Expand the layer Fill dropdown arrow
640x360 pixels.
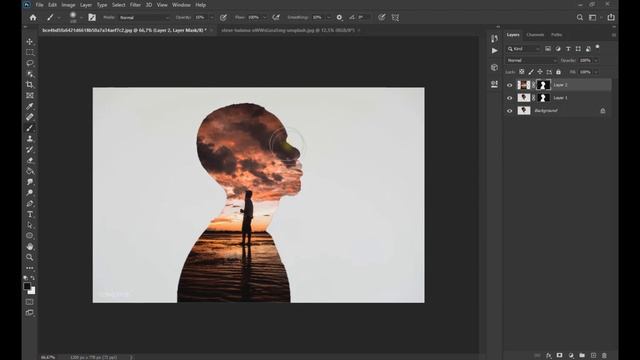click(x=596, y=72)
